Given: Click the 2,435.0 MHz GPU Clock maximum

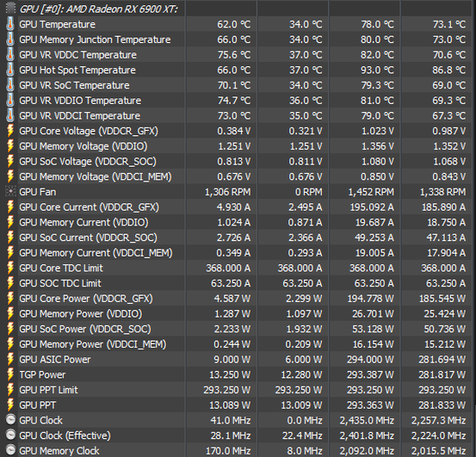Looking at the screenshot, I should point(367,421).
